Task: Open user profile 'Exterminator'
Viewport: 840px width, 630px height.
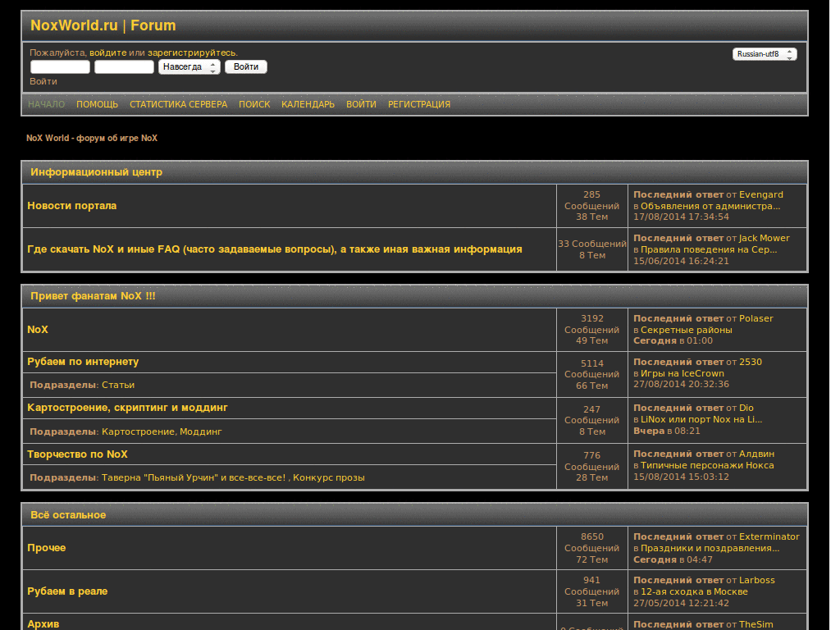Action: click(x=769, y=536)
